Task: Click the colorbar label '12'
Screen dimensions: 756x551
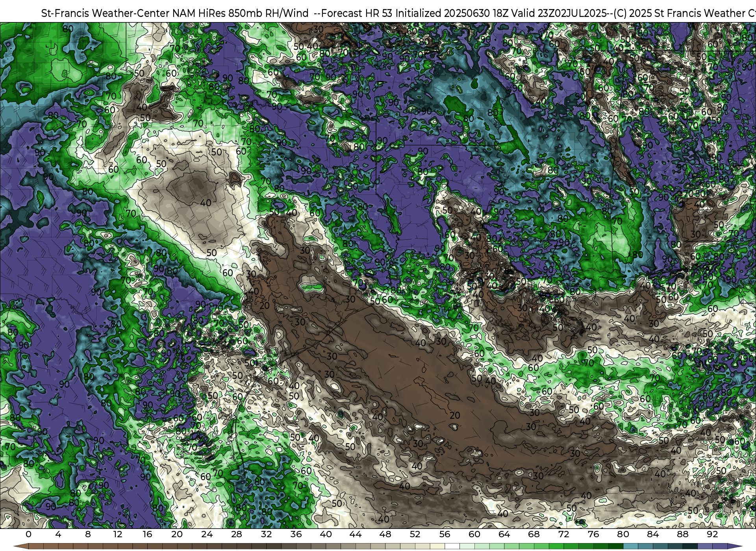Action: click(118, 534)
